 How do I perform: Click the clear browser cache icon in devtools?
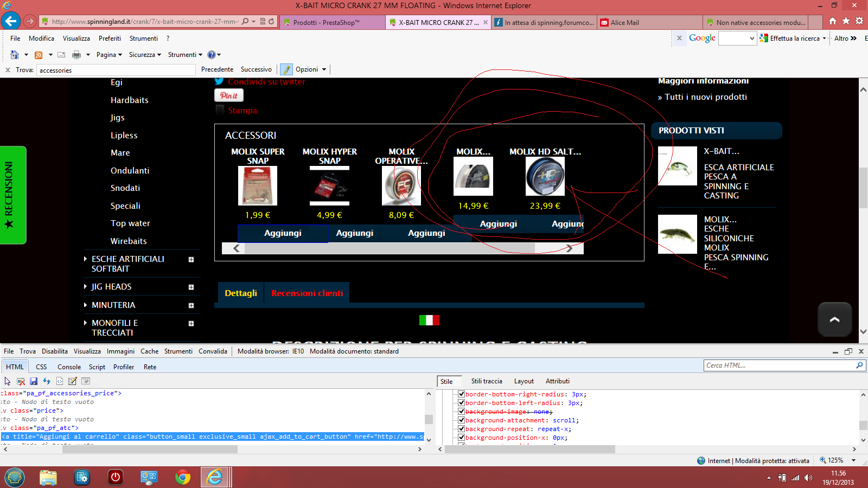click(x=21, y=381)
